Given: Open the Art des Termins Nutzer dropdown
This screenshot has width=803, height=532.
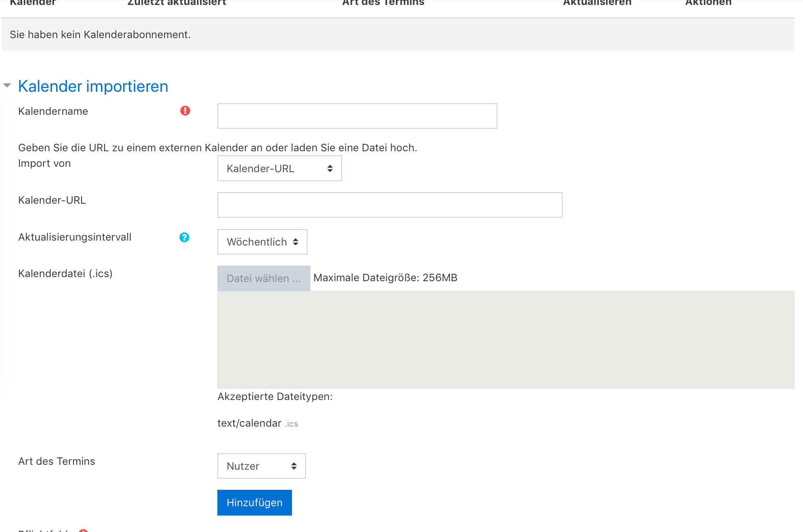Looking at the screenshot, I should tap(261, 466).
